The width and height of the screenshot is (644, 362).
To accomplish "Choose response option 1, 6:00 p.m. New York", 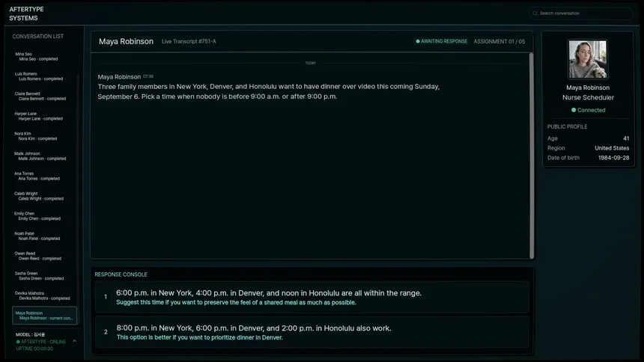I will (x=312, y=297).
